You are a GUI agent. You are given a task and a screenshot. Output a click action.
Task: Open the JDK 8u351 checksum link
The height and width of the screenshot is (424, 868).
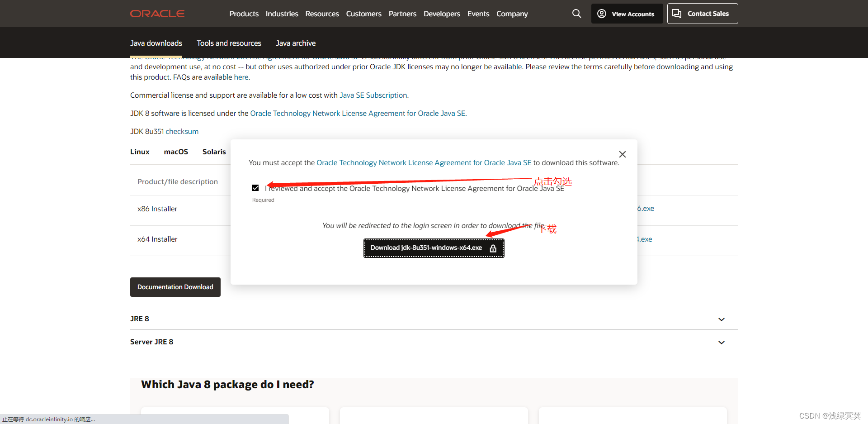182,131
